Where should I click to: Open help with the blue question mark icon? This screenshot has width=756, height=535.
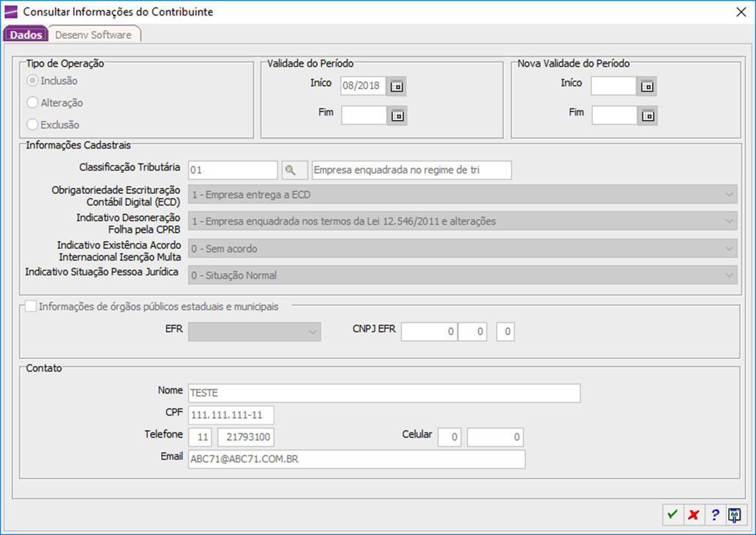(x=714, y=515)
